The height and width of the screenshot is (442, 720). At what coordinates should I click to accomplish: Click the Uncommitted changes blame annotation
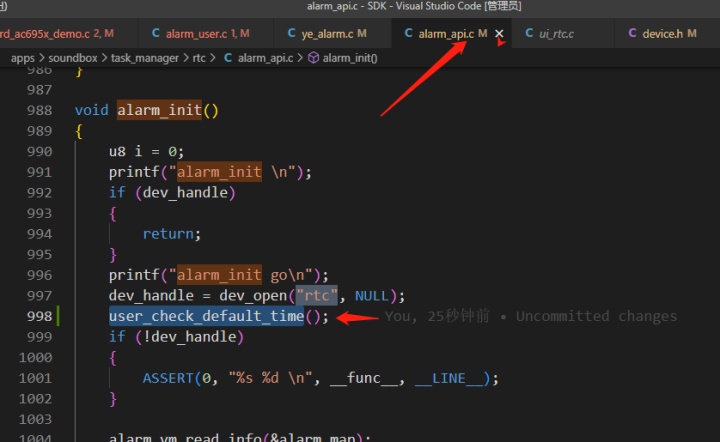[x=596, y=316]
